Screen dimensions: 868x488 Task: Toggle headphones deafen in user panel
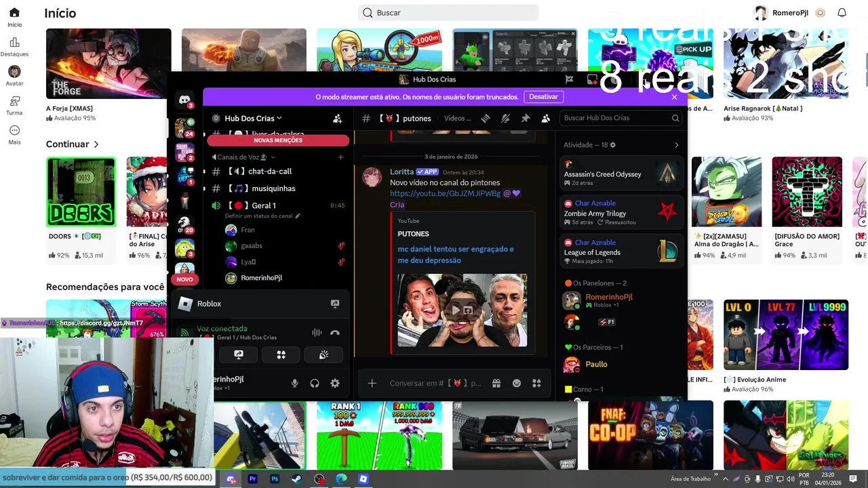(x=315, y=383)
